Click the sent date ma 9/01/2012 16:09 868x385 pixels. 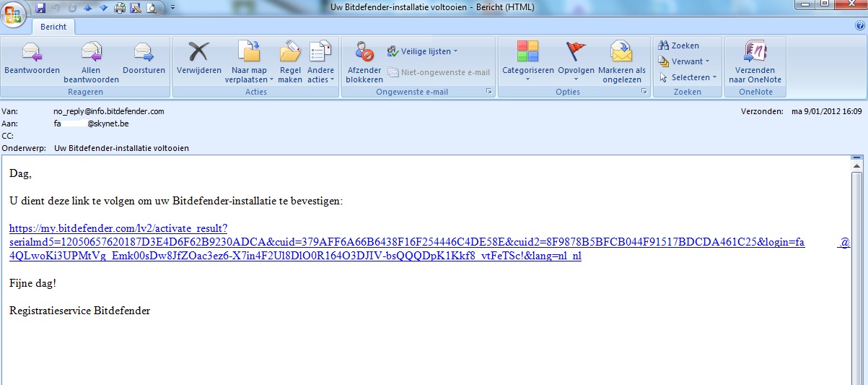pyautogui.click(x=827, y=111)
